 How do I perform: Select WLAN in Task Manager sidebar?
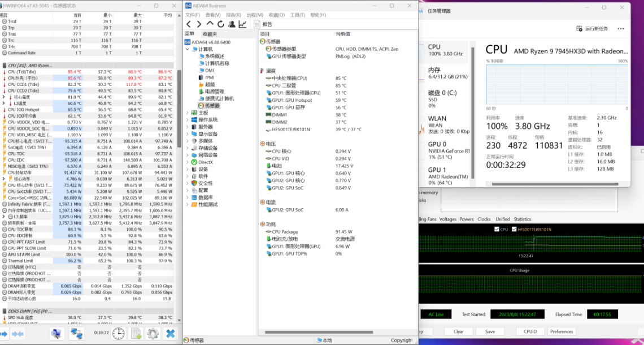point(443,124)
